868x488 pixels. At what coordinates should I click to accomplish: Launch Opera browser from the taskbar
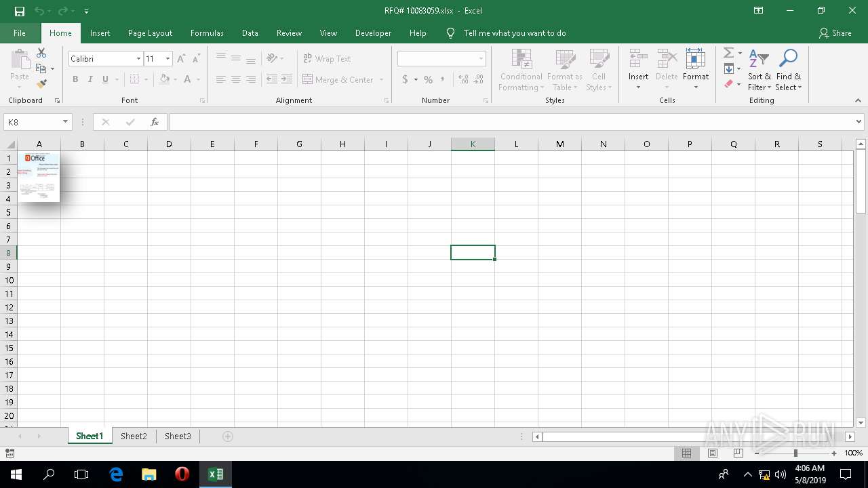pos(182,474)
